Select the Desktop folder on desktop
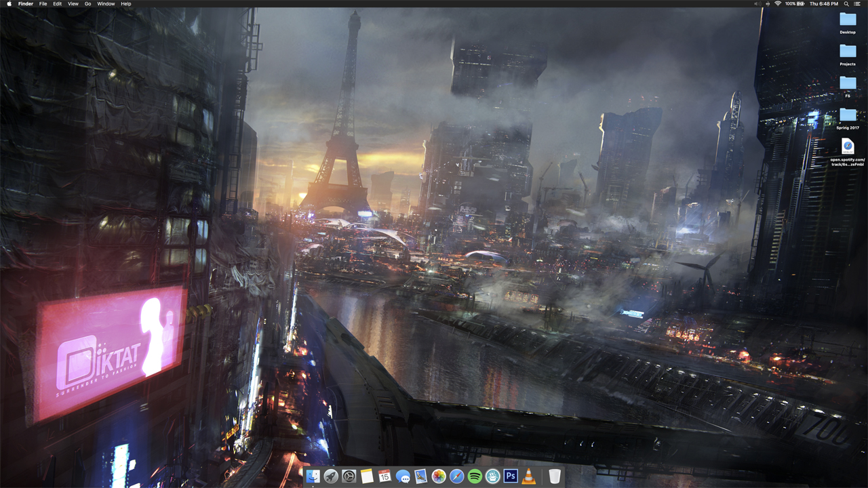The width and height of the screenshot is (868, 488). 848,22
